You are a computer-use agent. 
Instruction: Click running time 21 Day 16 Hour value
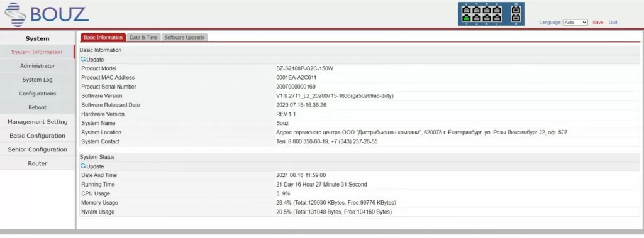click(x=321, y=184)
